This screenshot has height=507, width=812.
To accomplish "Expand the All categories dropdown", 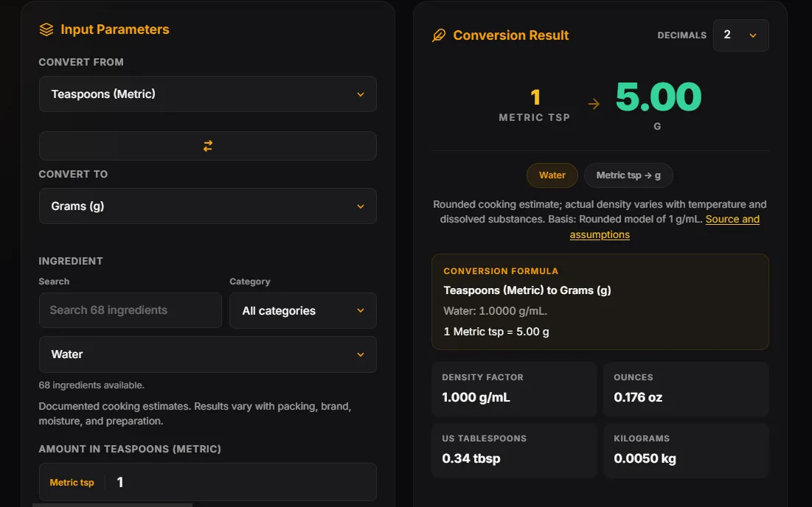I will (x=303, y=310).
